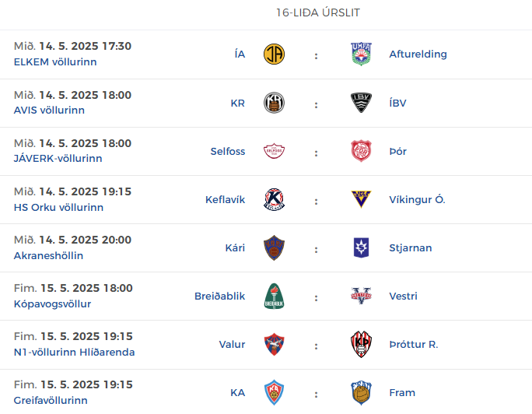532x414 pixels.
Task: Select the ÍBV club crest
Action: 361,103
